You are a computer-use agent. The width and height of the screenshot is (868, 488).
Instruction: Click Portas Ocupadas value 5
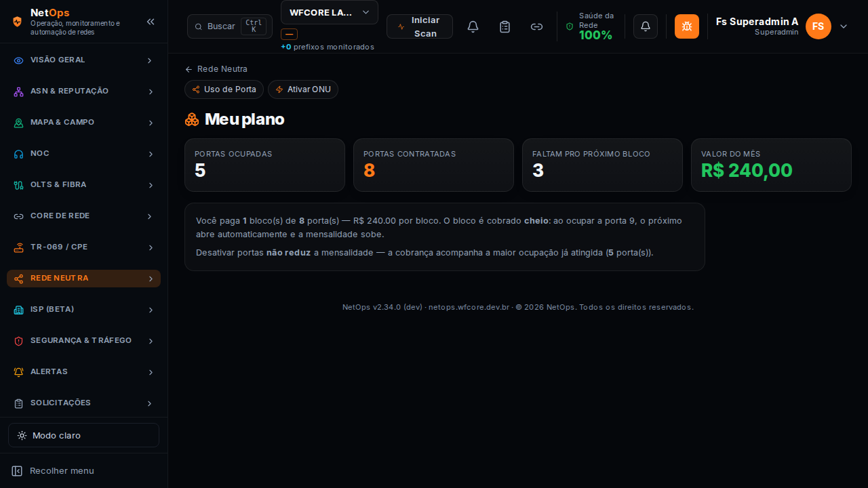coord(200,171)
